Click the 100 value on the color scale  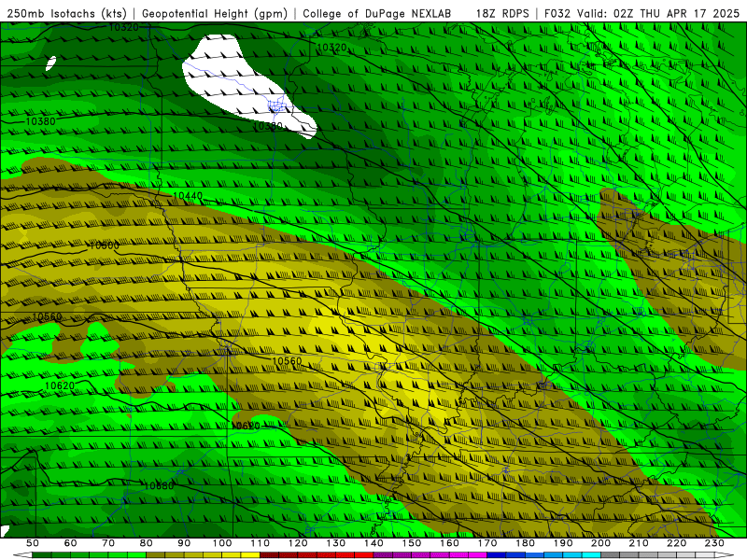[x=222, y=543]
